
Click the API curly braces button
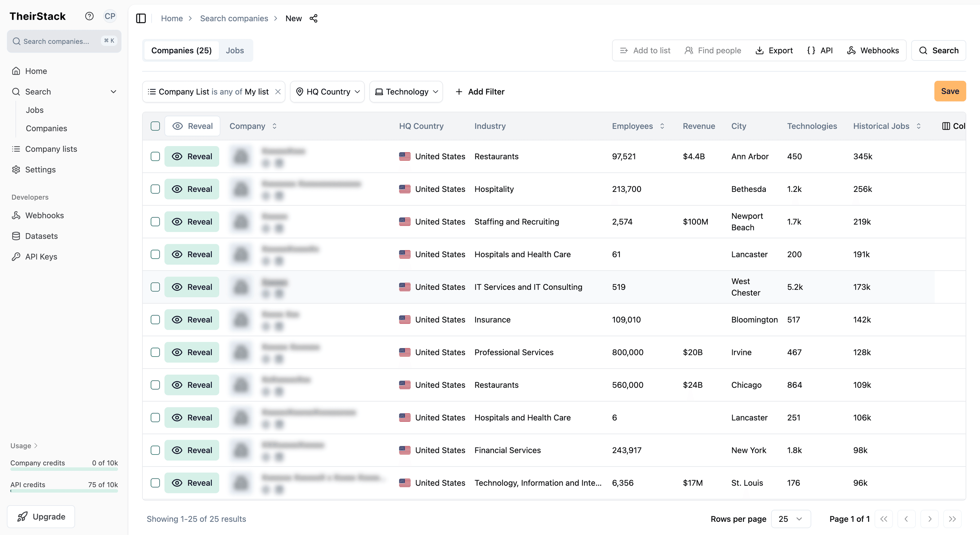pos(820,51)
